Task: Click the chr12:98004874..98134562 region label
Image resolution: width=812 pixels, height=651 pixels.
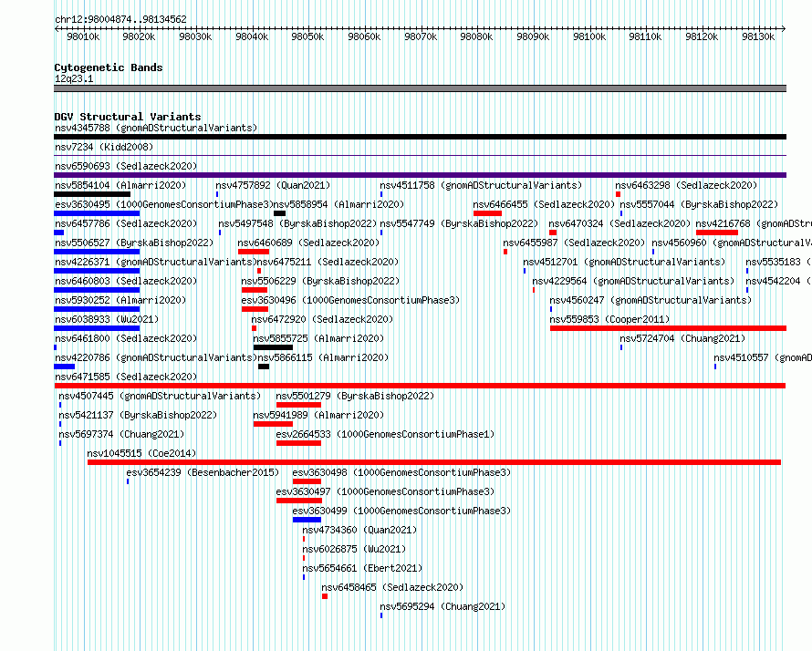Action: (120, 19)
